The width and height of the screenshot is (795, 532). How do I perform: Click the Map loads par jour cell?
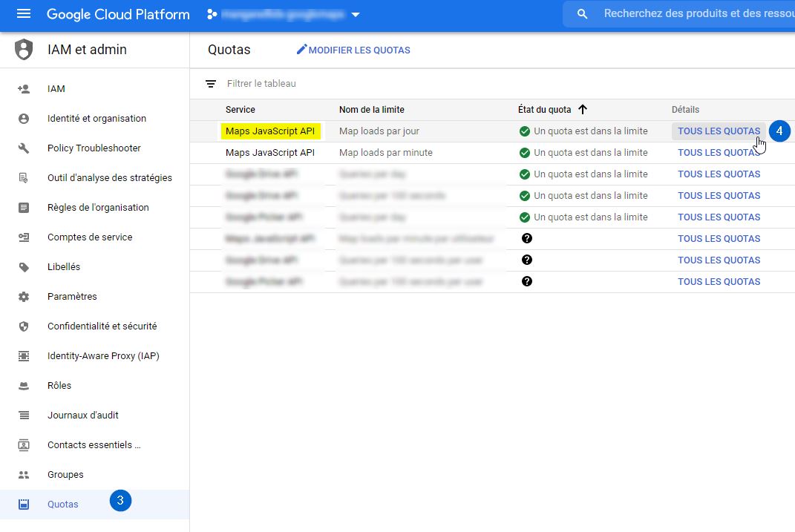coord(379,131)
